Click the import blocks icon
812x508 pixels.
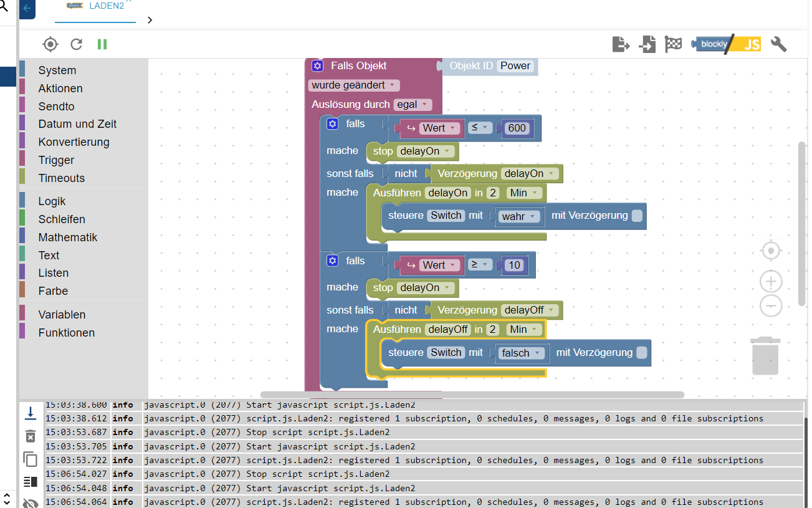point(647,44)
